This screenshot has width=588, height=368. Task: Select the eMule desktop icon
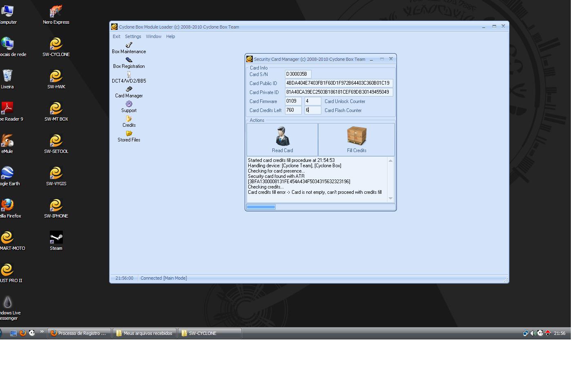(7, 144)
